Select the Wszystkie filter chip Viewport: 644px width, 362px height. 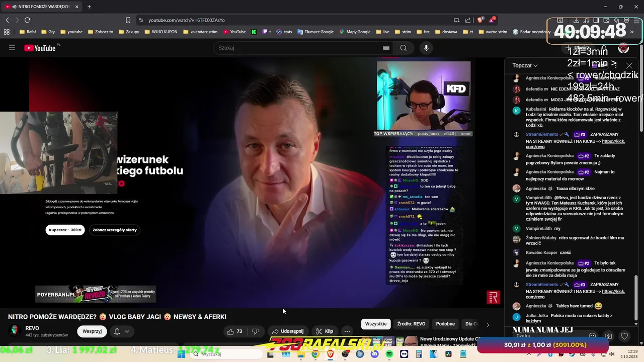tap(376, 324)
